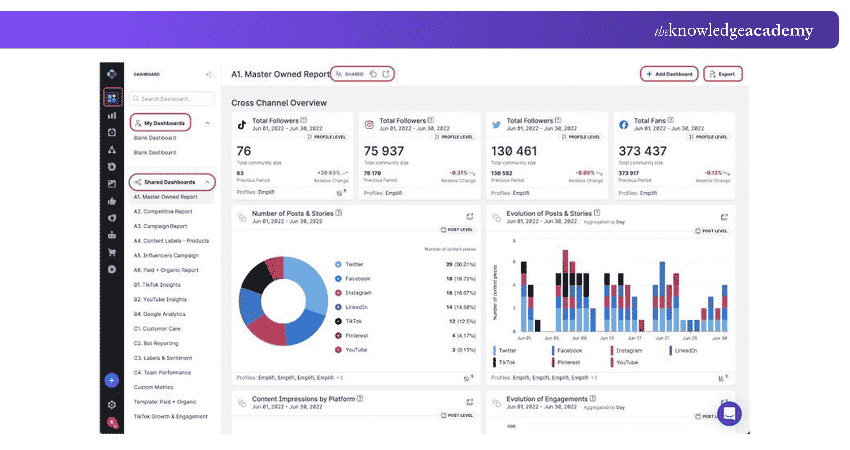Click the Add Dashboard button

click(669, 74)
